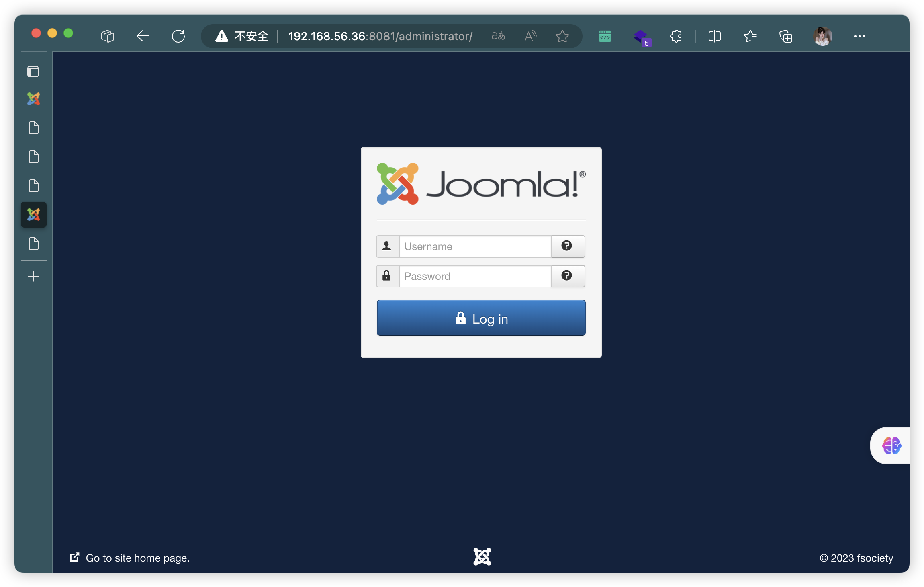Open the Collections icon

785,36
